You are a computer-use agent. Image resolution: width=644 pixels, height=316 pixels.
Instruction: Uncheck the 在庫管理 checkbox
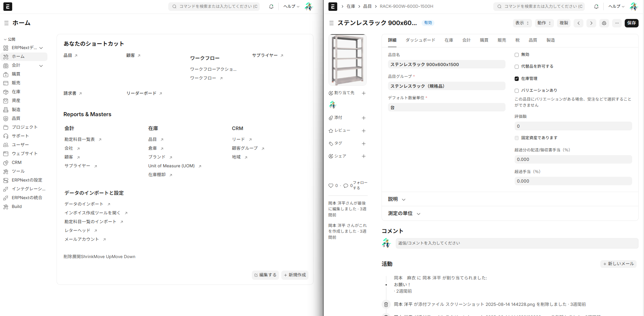(517, 79)
